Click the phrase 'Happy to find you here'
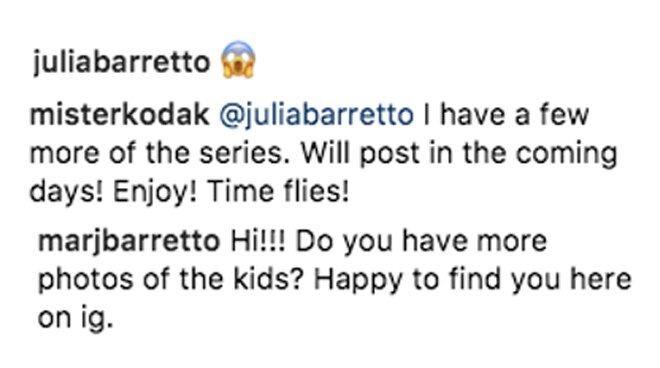This screenshot has height=368, width=660. tap(473, 280)
